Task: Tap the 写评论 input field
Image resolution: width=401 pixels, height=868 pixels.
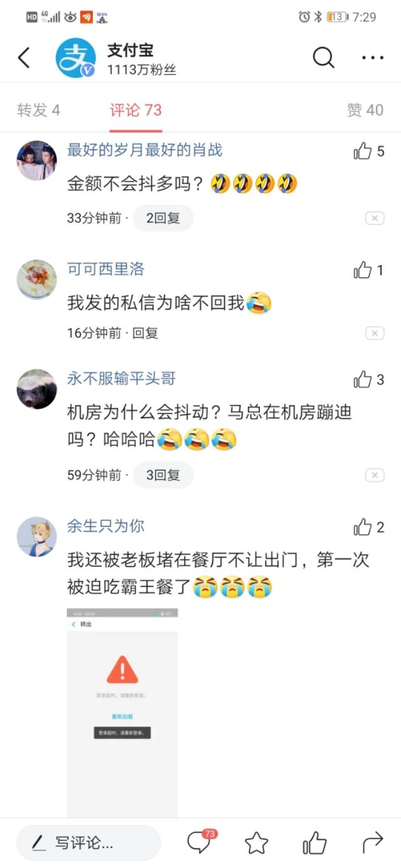Action: point(88,843)
